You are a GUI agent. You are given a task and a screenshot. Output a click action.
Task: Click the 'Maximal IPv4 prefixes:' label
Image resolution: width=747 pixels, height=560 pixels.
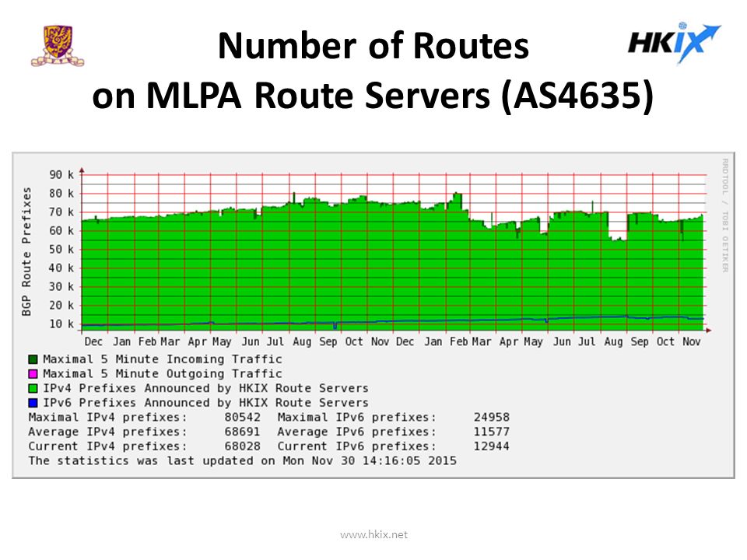point(107,418)
